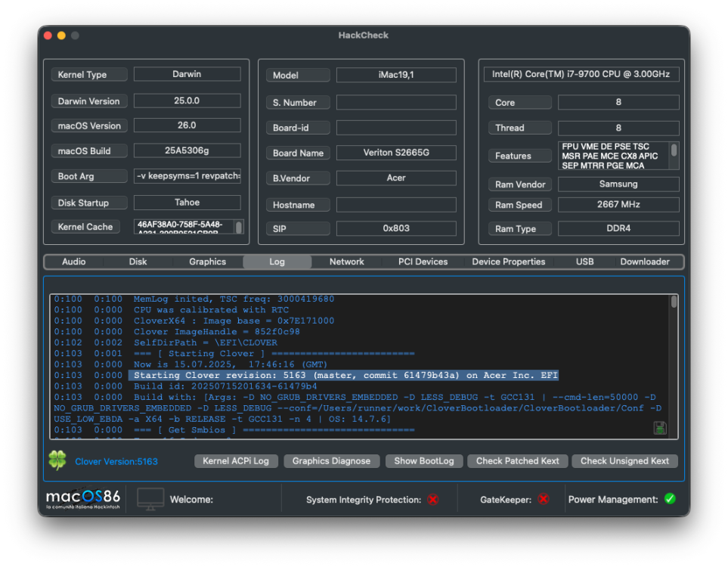728x567 pixels.
Task: Switch to the Network tab
Action: [x=347, y=262]
